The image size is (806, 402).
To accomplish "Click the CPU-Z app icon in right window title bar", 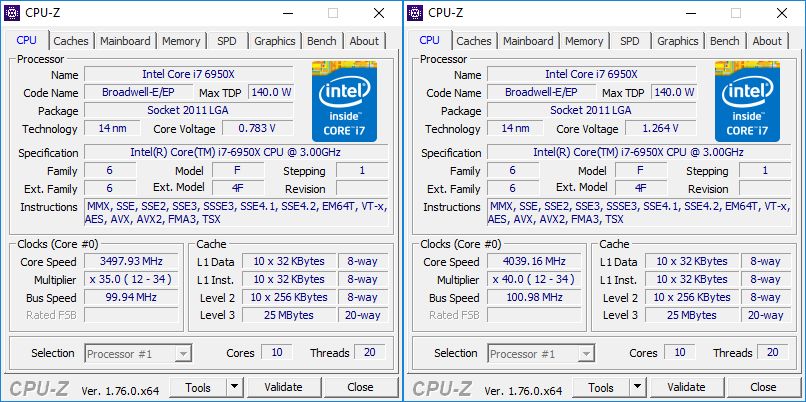I will point(415,13).
